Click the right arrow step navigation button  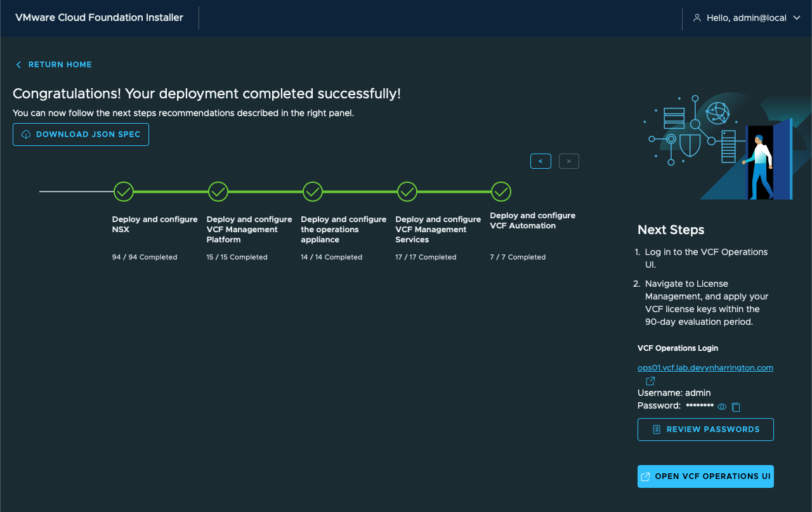(x=569, y=161)
